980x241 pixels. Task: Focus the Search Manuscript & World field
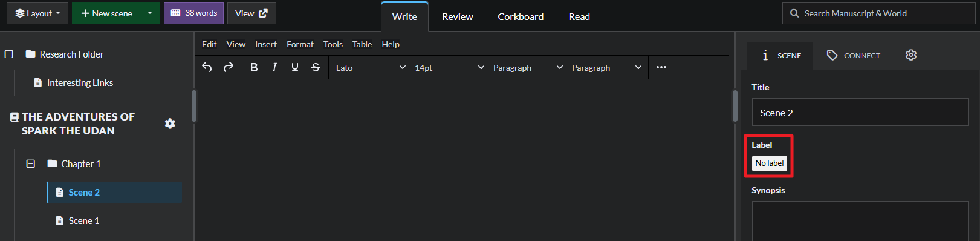878,13
